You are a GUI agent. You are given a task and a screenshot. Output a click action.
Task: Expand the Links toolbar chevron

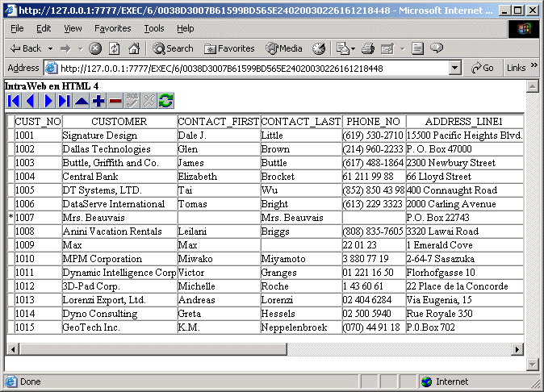pyautogui.click(x=534, y=68)
